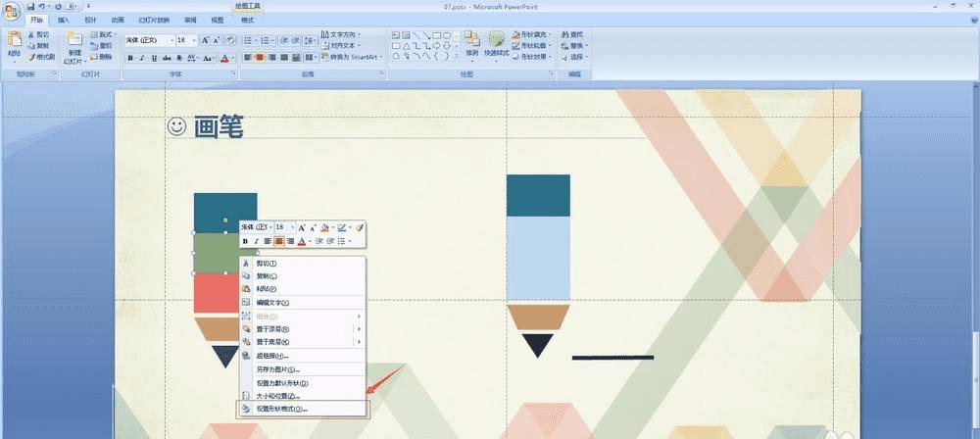Save the presentation from Quick Access Toolbar
Viewport: 980px width, 439px height.
30,6
